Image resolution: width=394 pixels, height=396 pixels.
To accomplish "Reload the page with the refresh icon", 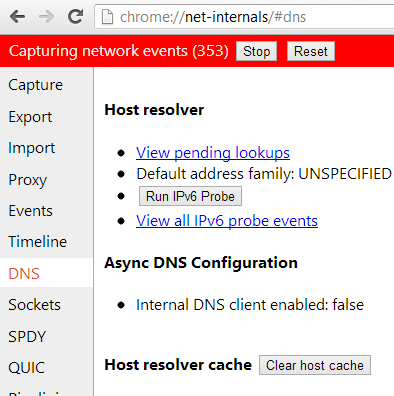I will [75, 16].
